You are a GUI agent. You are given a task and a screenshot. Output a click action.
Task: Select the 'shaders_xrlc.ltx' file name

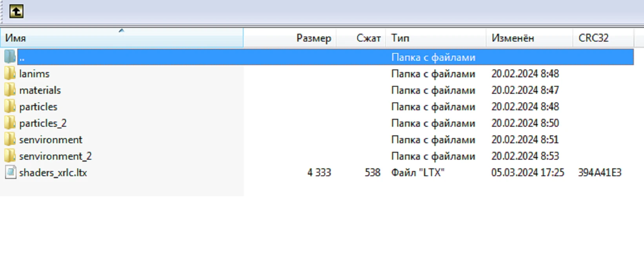point(53,173)
